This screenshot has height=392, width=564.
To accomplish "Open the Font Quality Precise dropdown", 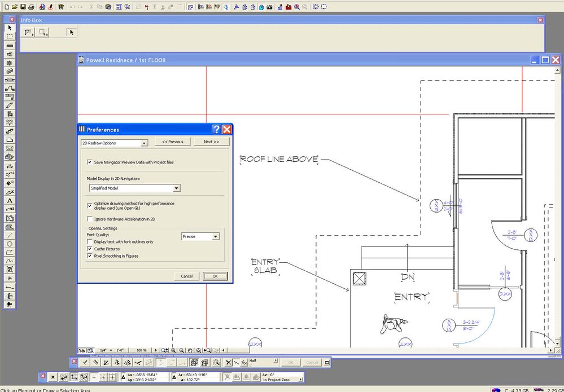I will [215, 237].
